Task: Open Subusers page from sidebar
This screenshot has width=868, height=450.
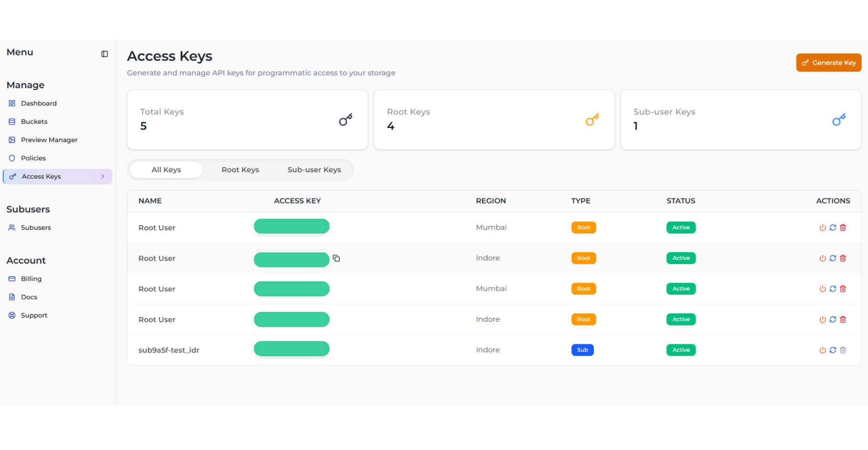Action: pos(36,228)
